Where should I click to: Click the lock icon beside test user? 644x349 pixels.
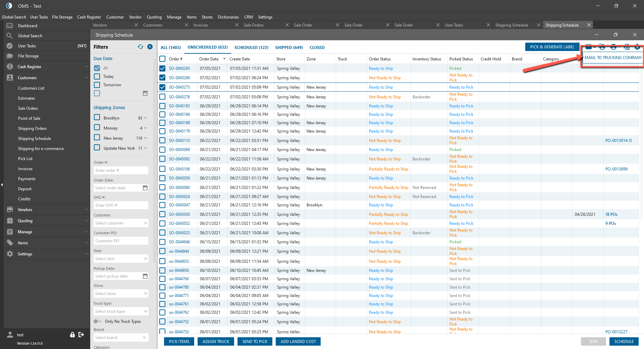(x=72, y=335)
